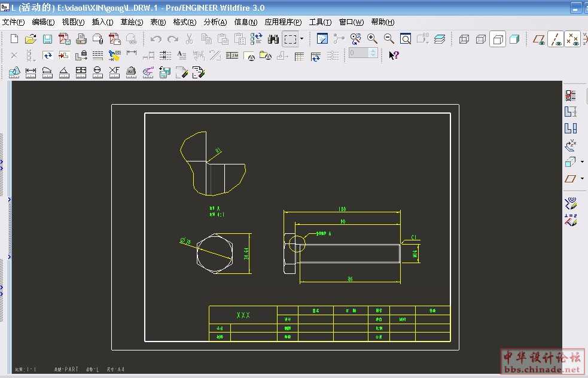Viewport: 588px width, 378px height.
Task: Open the 文件(F) menu
Action: [x=13, y=22]
